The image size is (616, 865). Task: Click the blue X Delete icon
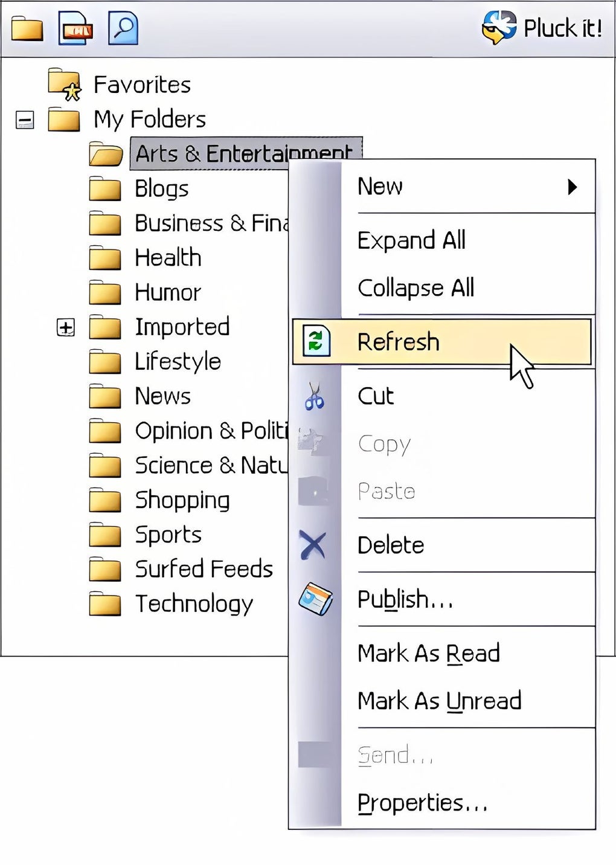pyautogui.click(x=313, y=545)
